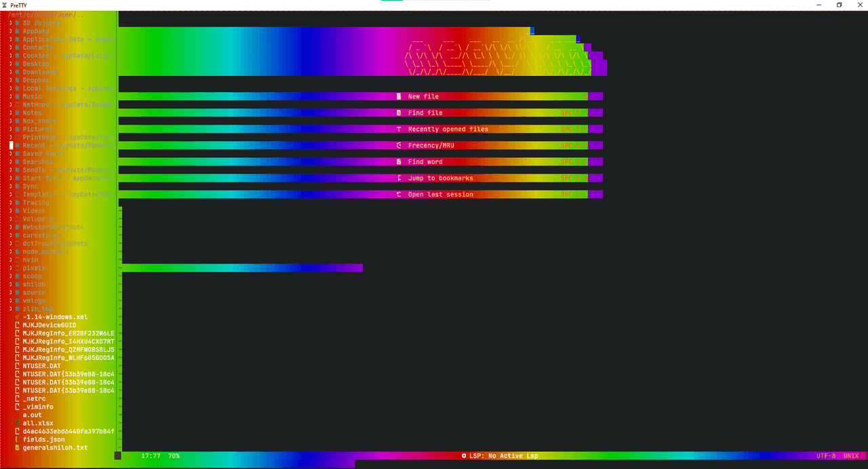Open fields.json in the file tree

tap(43, 439)
